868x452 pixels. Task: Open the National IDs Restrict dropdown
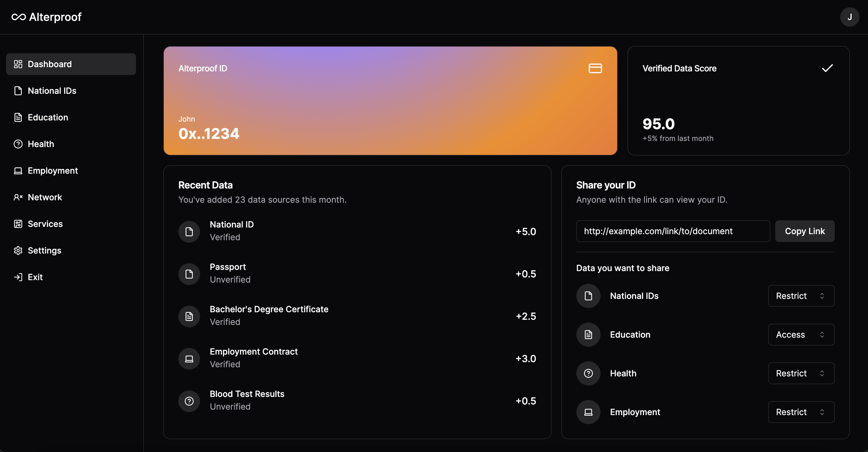tap(801, 296)
